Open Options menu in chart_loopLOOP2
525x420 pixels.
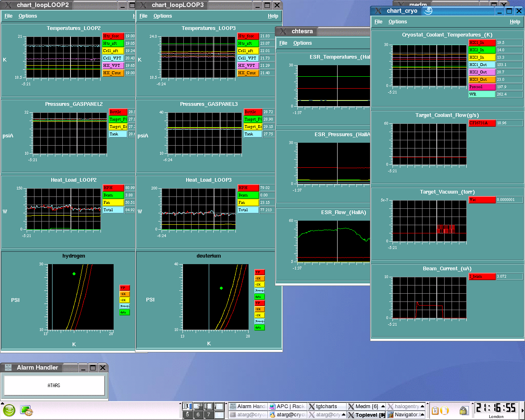coord(28,16)
